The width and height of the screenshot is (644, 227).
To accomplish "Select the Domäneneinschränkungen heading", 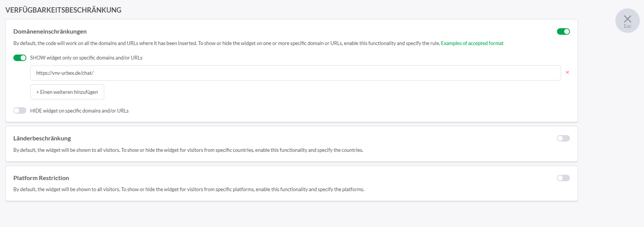I will [x=50, y=32].
